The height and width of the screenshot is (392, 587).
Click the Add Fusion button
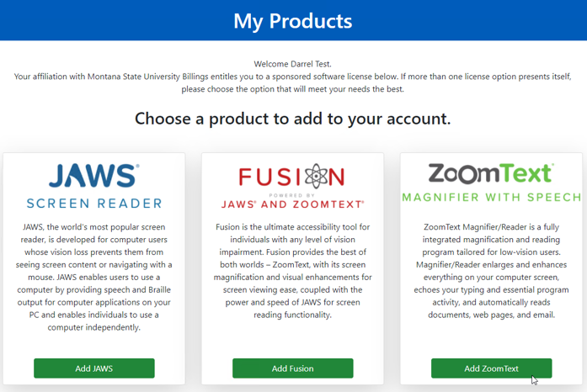293,368
